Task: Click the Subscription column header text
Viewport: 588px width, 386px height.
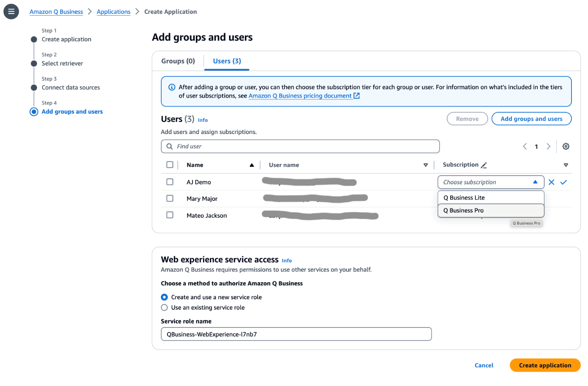Action: (461, 165)
